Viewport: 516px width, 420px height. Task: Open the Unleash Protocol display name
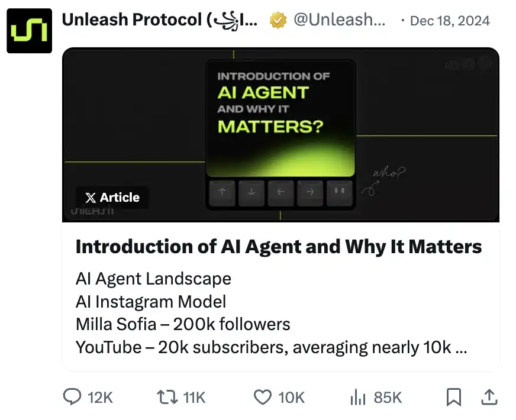[x=159, y=20]
